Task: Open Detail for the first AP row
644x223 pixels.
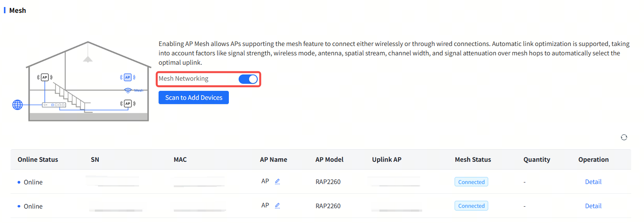Action: point(593,182)
